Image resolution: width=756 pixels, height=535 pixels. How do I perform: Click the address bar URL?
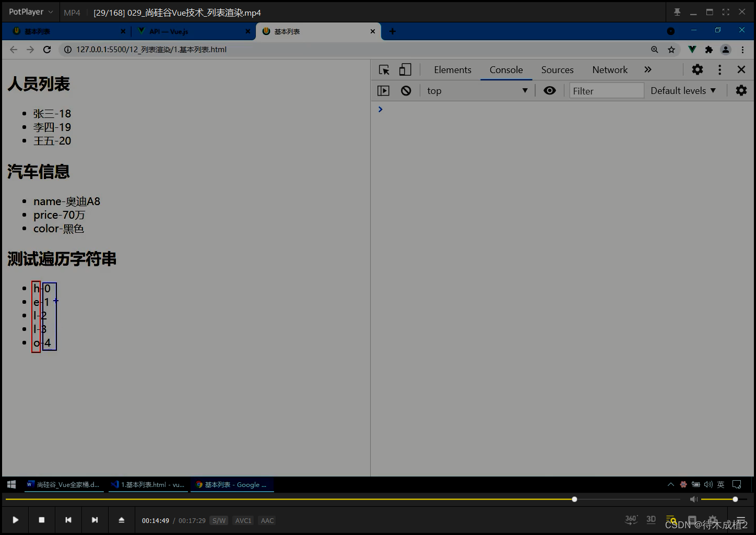pos(151,50)
